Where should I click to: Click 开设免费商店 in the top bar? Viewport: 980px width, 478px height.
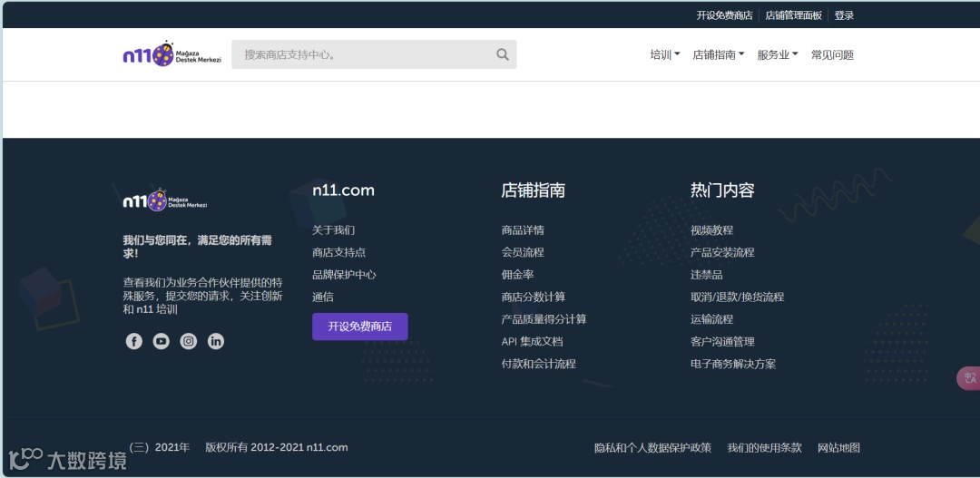pos(724,15)
